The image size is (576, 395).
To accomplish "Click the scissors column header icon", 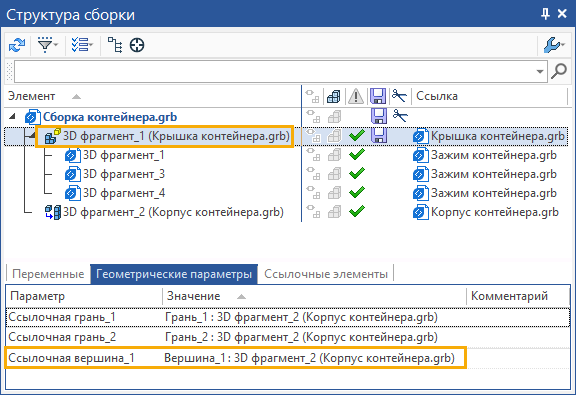I will point(400,96).
